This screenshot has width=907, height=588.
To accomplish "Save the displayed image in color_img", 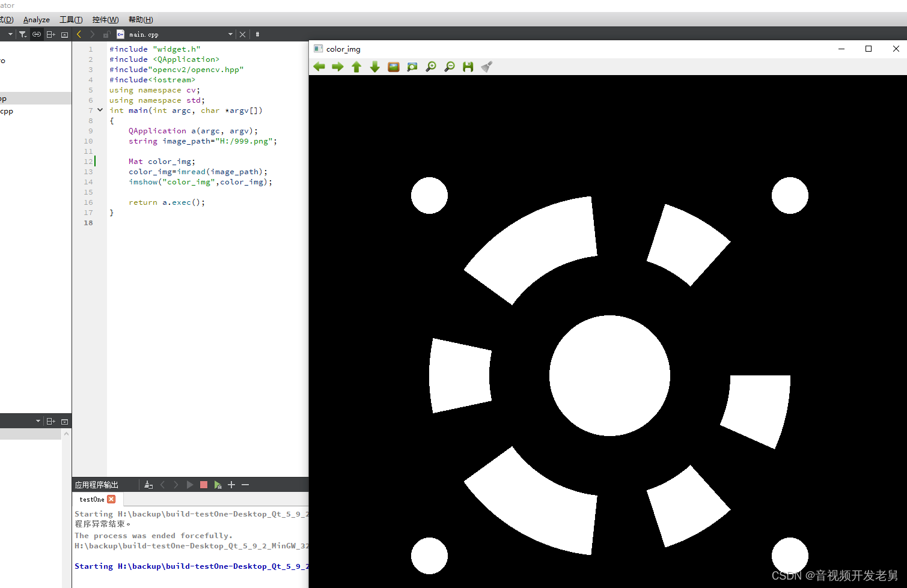I will [468, 67].
